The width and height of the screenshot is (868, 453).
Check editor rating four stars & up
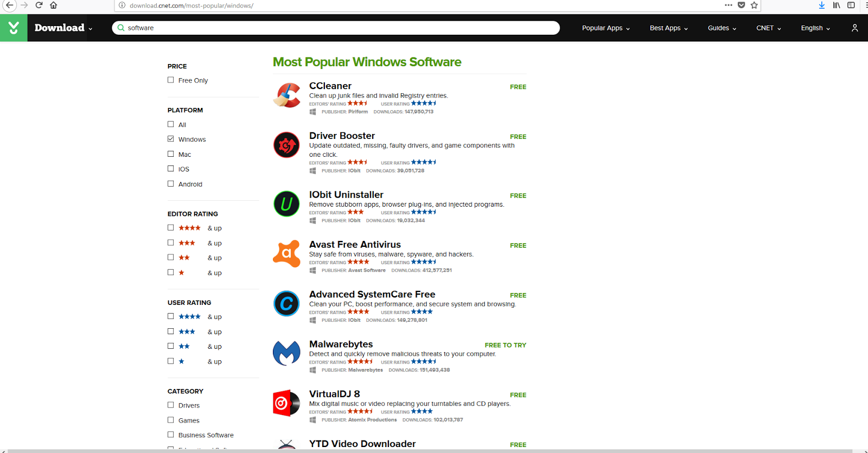click(x=171, y=228)
